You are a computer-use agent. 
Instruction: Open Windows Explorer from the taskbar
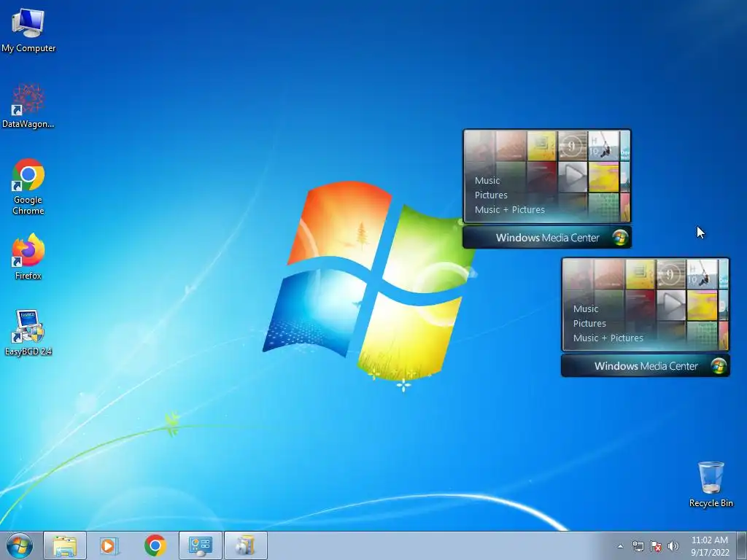click(65, 545)
